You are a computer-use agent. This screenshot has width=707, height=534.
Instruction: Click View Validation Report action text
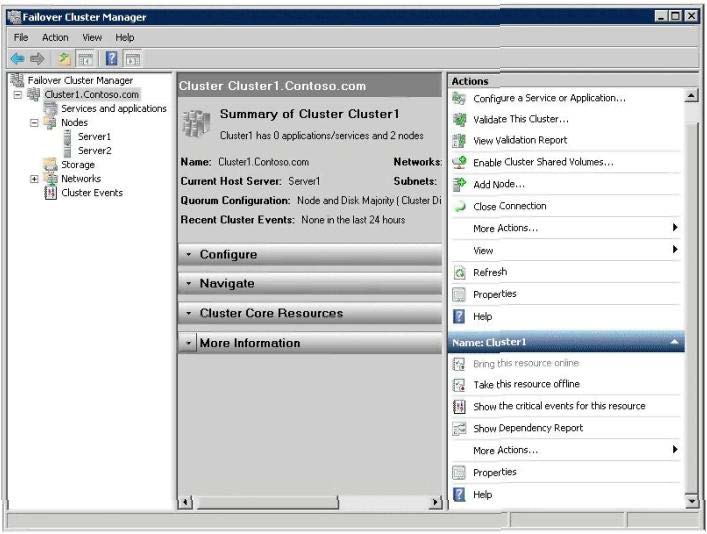pos(520,141)
